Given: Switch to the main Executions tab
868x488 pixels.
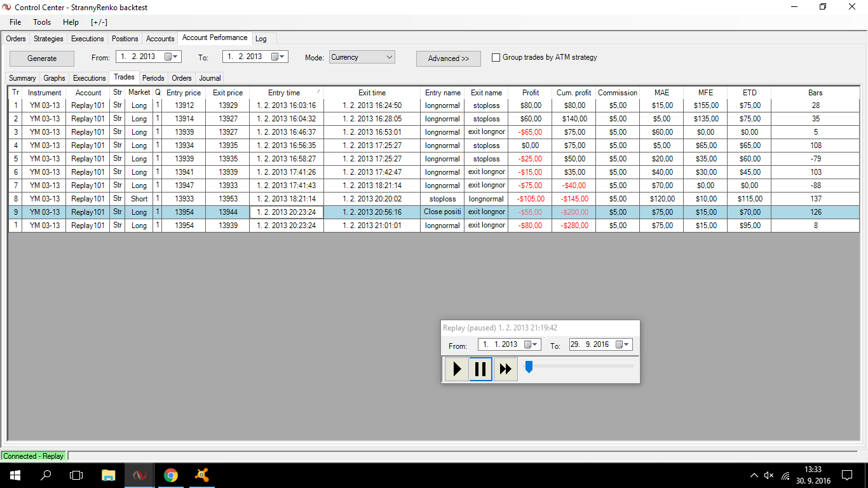Looking at the screenshot, I should 88,39.
